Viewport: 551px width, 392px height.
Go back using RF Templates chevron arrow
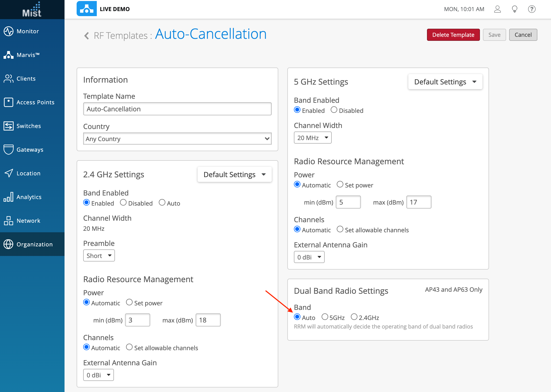point(86,36)
